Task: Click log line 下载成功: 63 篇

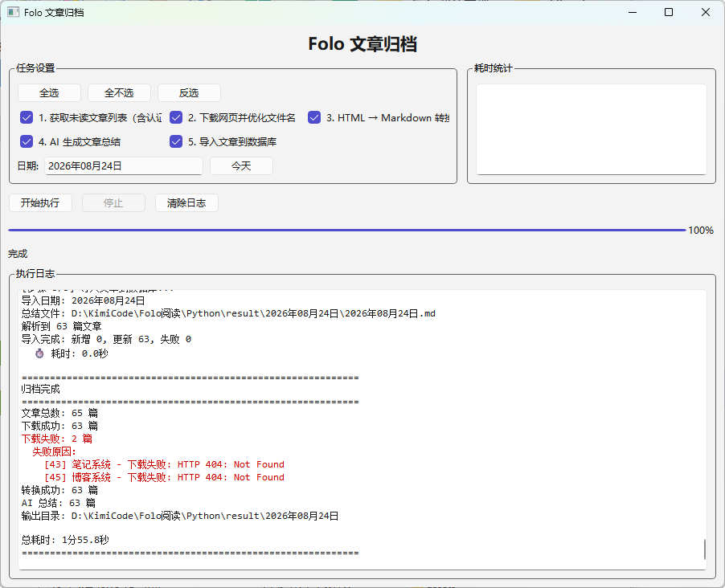Action: 59,426
